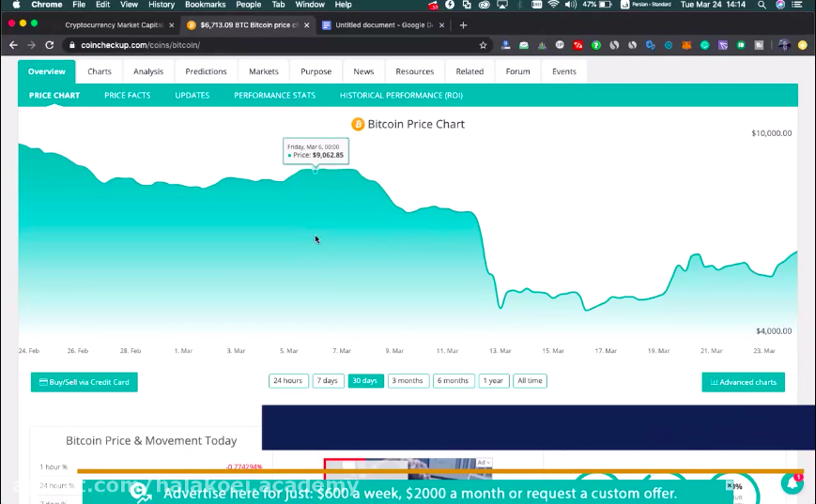Close the advertise banner with its X
This screenshot has width=816, height=504.
[x=729, y=486]
